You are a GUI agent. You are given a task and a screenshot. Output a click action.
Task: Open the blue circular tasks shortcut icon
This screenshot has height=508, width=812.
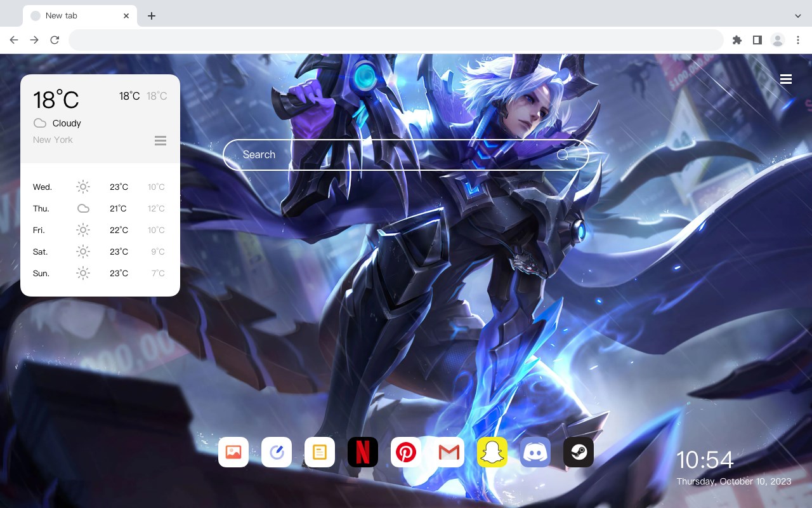(277, 452)
